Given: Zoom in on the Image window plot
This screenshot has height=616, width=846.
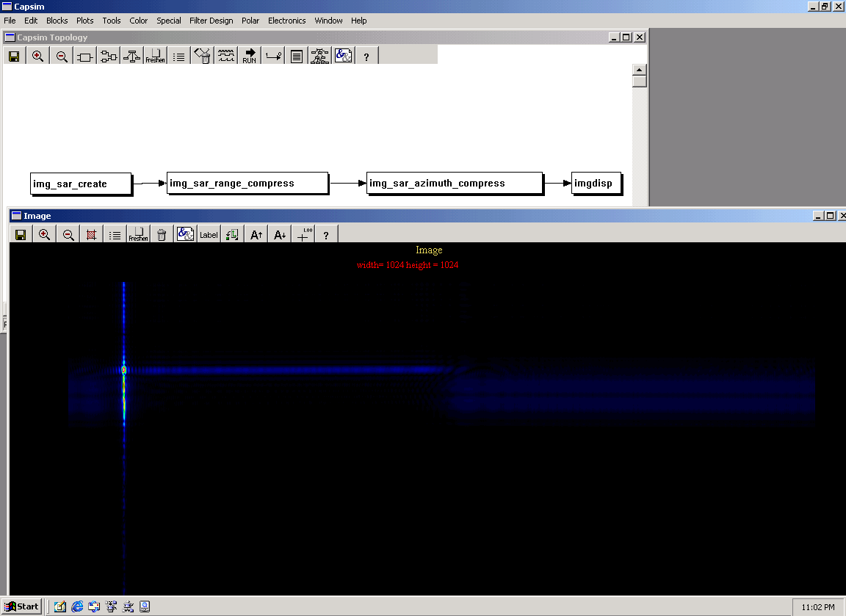Looking at the screenshot, I should (44, 235).
